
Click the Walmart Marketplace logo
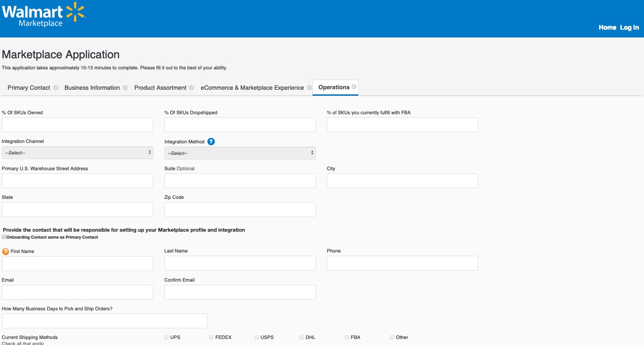pos(43,14)
